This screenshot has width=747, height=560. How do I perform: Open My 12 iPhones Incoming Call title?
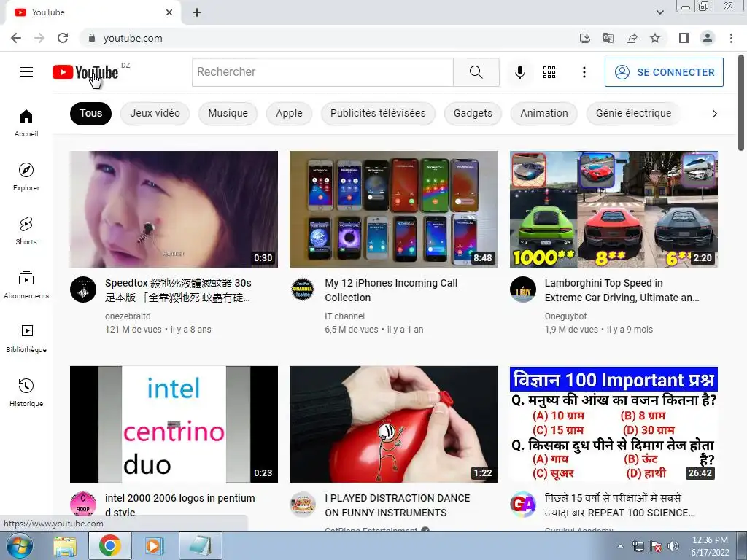coord(391,290)
